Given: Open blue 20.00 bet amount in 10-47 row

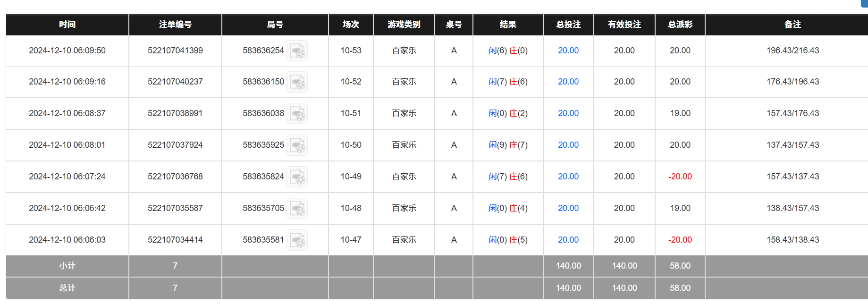Looking at the screenshot, I should click(568, 240).
